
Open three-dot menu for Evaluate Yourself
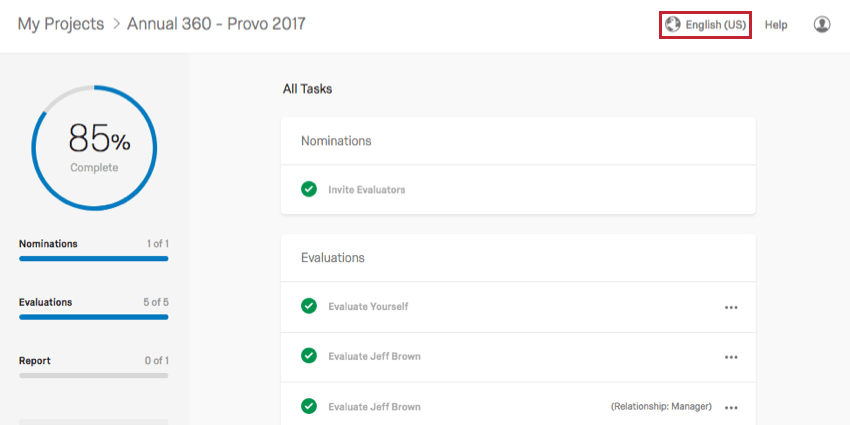pos(731,307)
